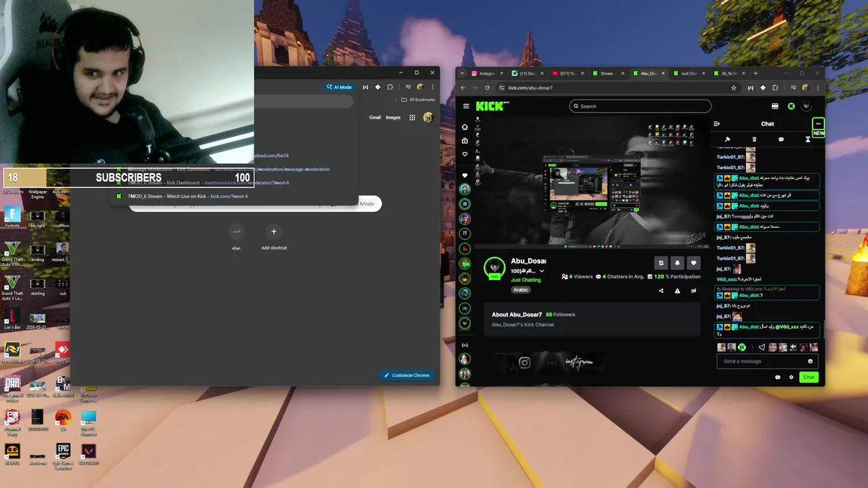
Task: Bookmark kick.com page with the star
Action: click(733, 87)
